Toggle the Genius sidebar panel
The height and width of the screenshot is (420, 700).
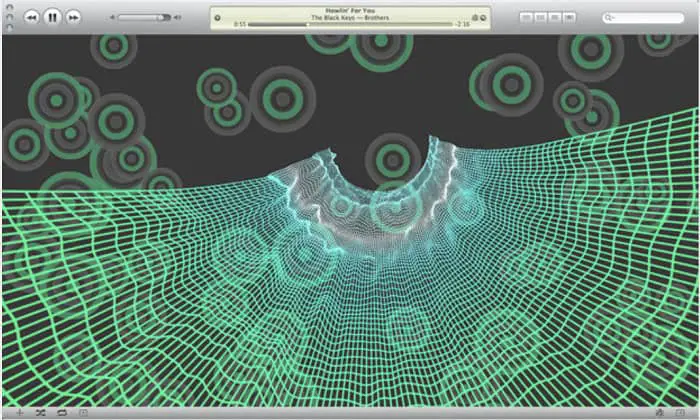(680, 413)
